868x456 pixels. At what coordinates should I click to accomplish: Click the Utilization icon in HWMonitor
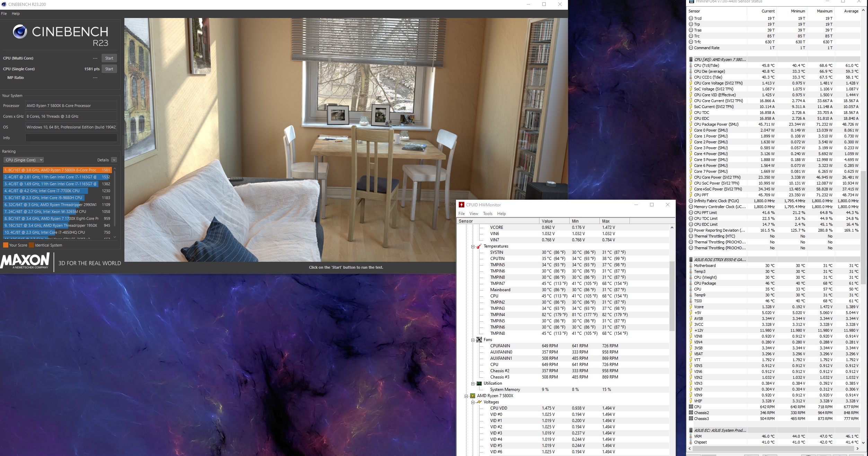point(479,384)
